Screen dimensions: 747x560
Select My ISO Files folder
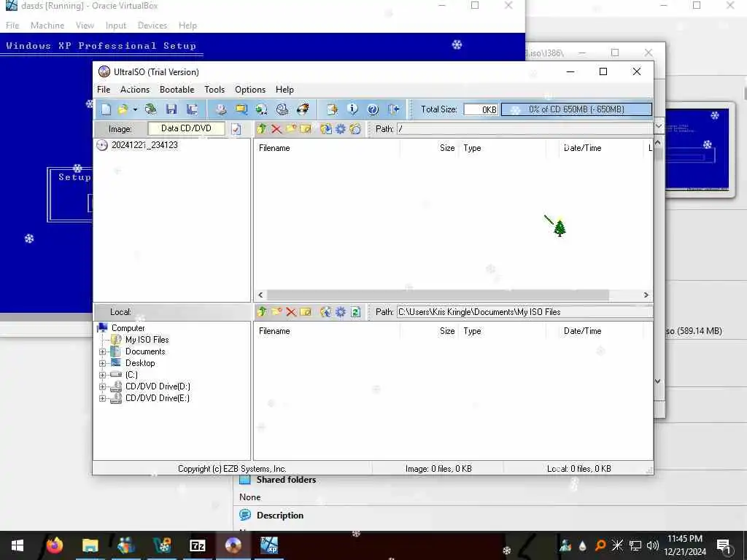[147, 340]
